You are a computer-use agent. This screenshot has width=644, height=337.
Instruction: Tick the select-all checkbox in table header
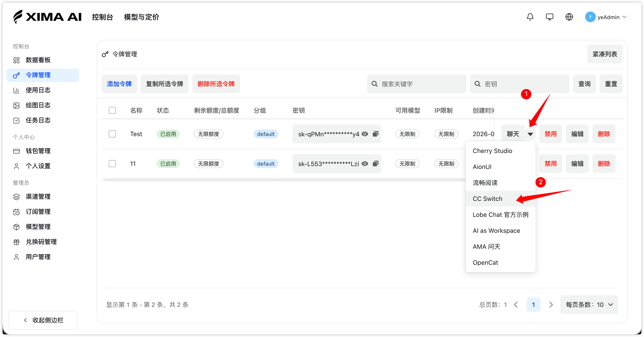coord(112,110)
